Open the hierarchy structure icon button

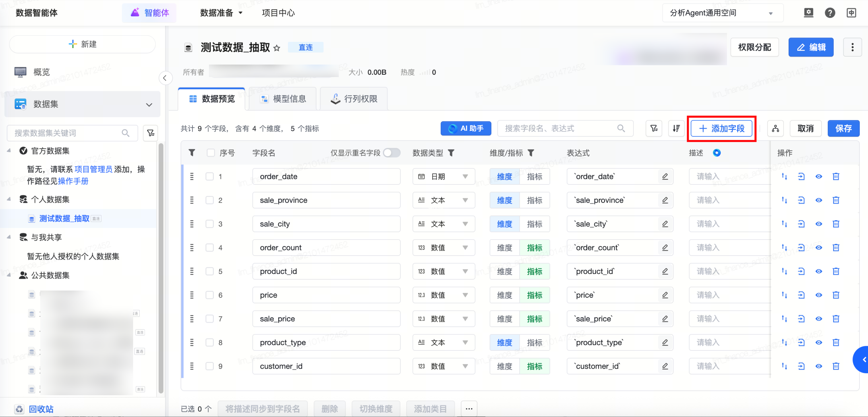[775, 128]
